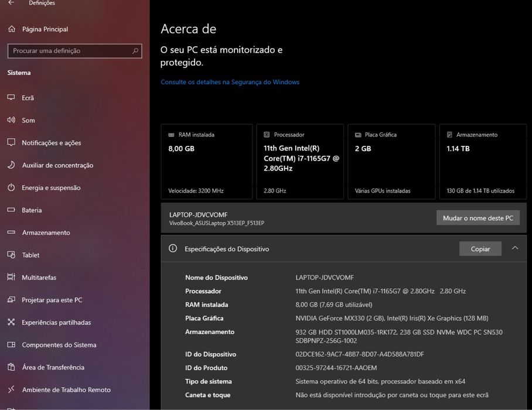532x410 pixels.
Task: Focus the Procurar uma definição search box
Action: 74,51
